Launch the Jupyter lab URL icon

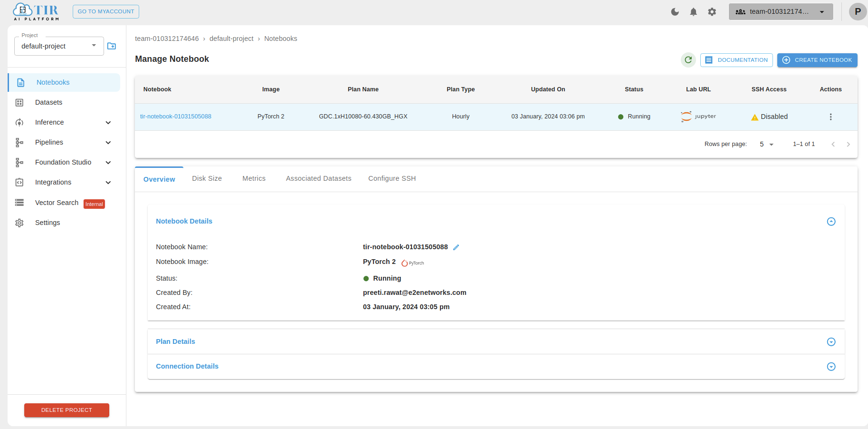(x=698, y=117)
